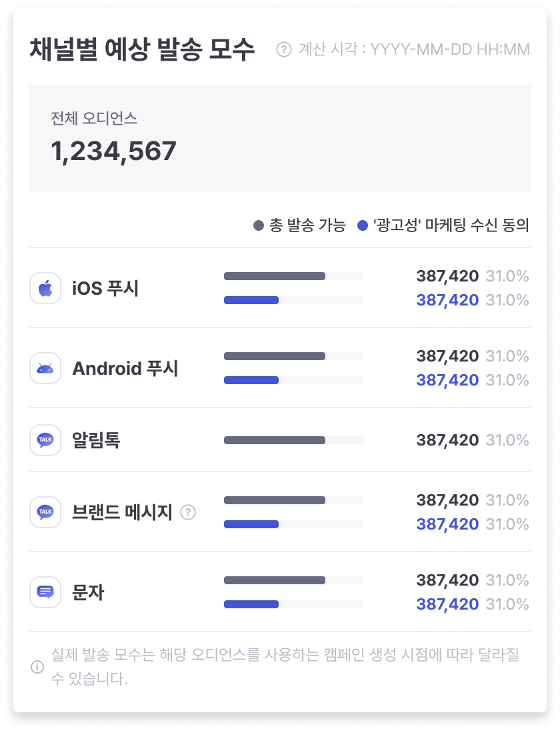
Task: Click the 전체 오디언스 total 1,234,567
Action: pos(114,151)
